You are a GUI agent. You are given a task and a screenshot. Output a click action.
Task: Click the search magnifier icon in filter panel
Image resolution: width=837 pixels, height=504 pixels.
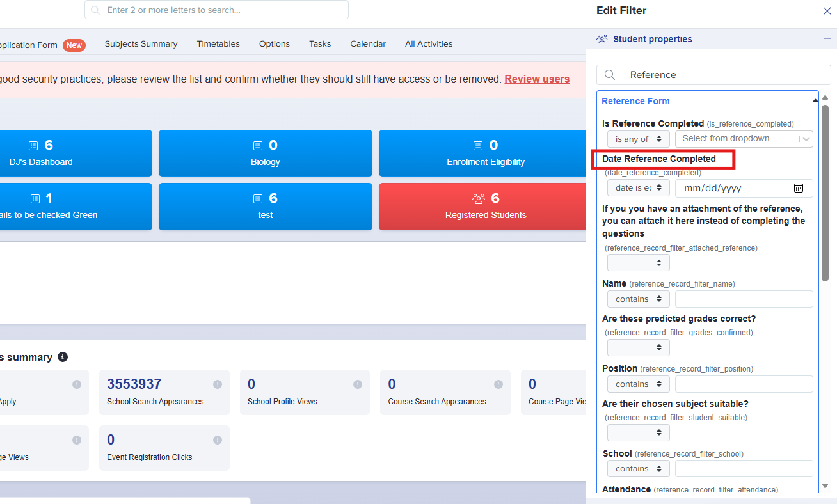click(610, 75)
